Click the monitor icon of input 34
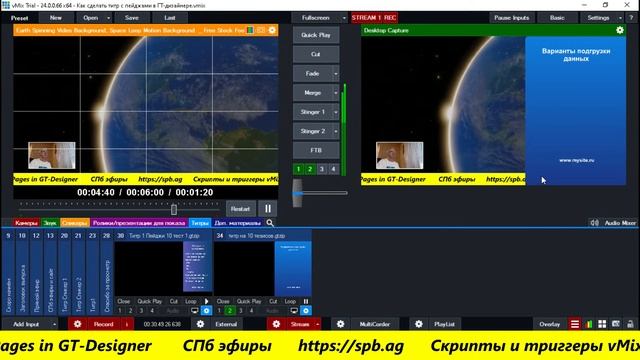640x360 pixels. [294, 311]
